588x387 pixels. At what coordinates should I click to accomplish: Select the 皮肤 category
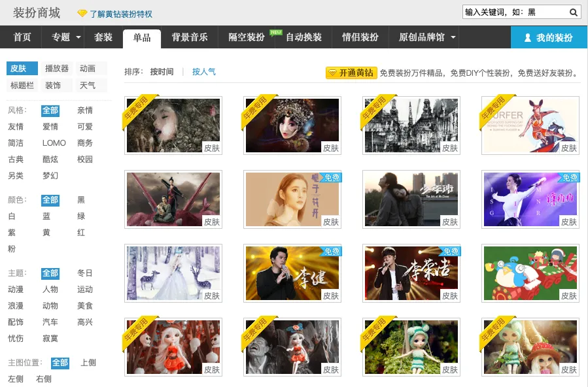22,69
